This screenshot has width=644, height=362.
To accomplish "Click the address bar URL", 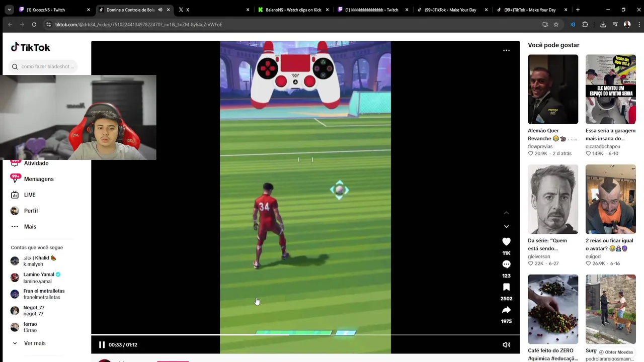I will click(138, 24).
